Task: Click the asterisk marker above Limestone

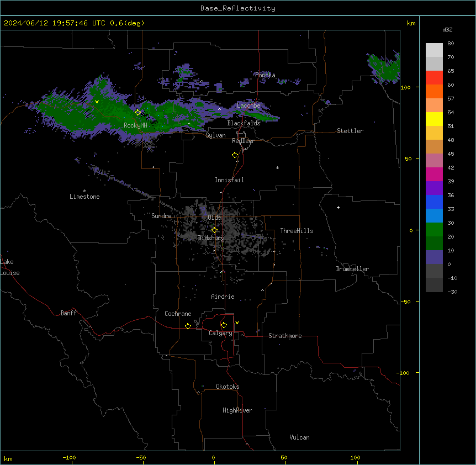Action: pyautogui.click(x=84, y=191)
